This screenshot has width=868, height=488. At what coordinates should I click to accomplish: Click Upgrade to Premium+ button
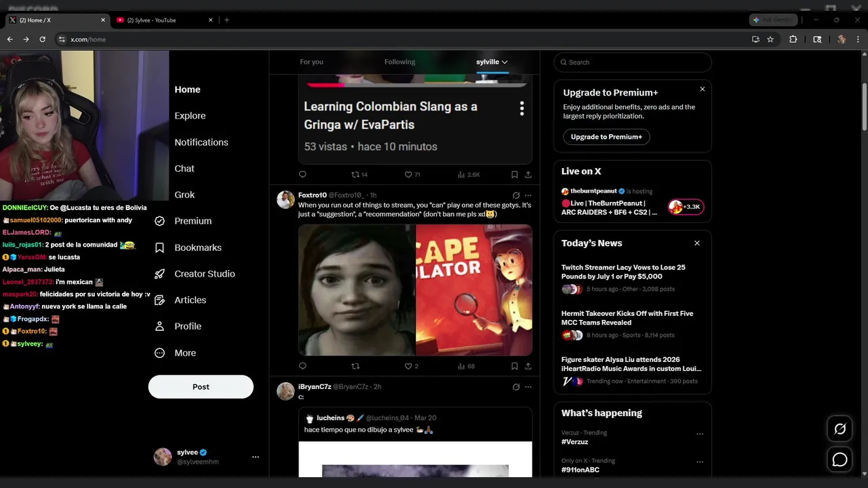tap(606, 137)
